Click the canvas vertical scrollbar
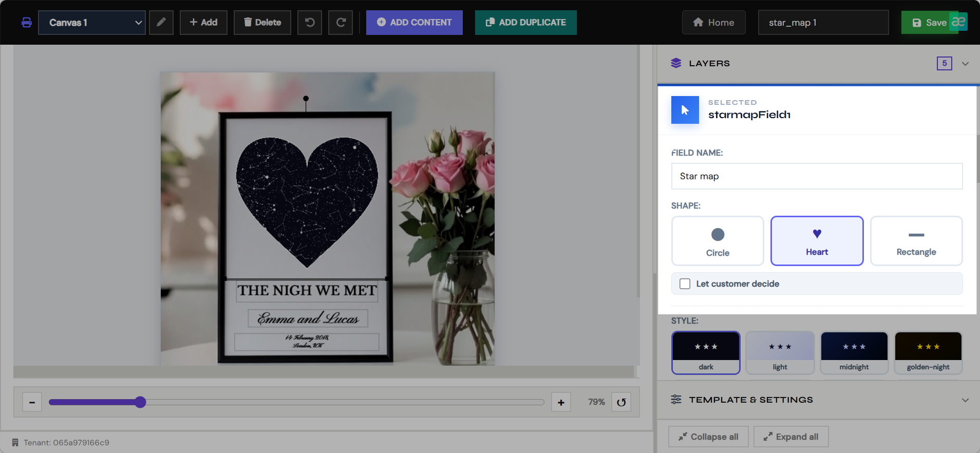 click(x=638, y=172)
